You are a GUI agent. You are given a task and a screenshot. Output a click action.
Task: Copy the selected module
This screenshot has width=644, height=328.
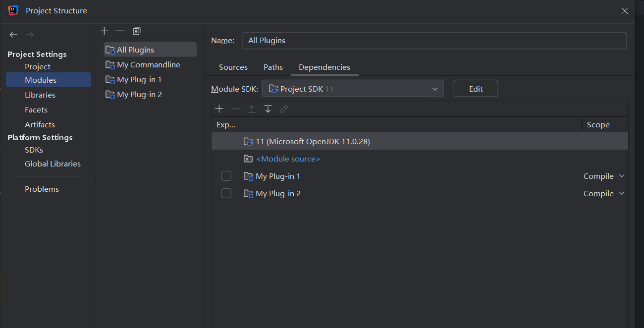[137, 31]
